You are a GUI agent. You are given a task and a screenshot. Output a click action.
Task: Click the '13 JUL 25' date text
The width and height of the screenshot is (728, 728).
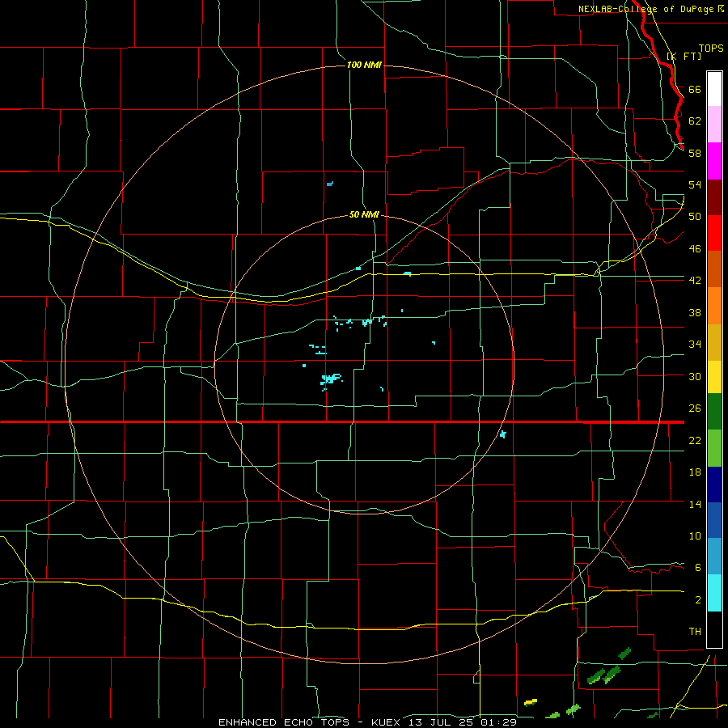(x=442, y=722)
